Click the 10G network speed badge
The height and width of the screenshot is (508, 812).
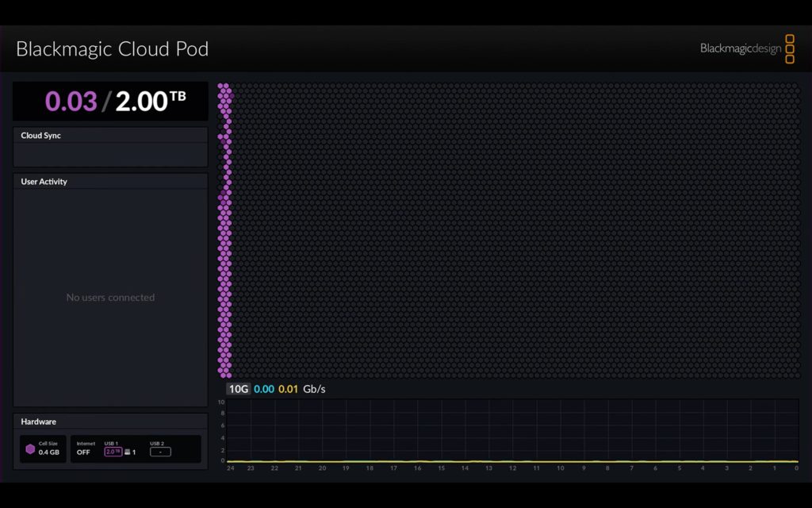coord(238,389)
